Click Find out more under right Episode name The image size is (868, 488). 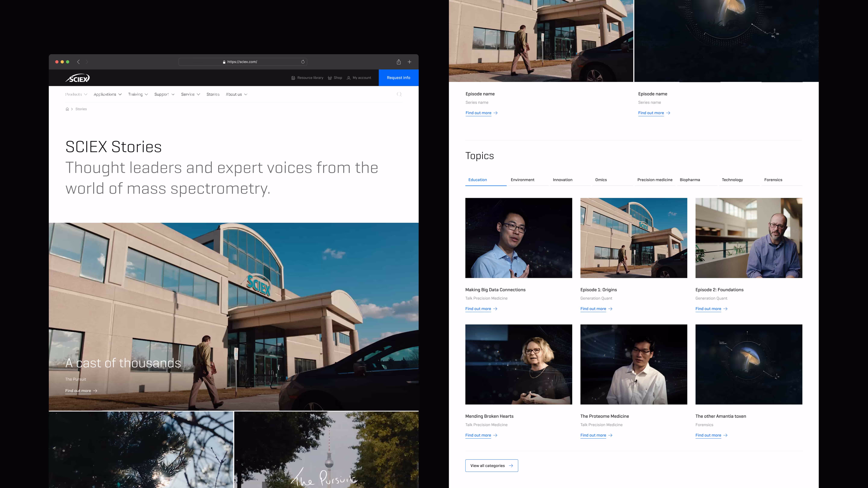pyautogui.click(x=654, y=113)
